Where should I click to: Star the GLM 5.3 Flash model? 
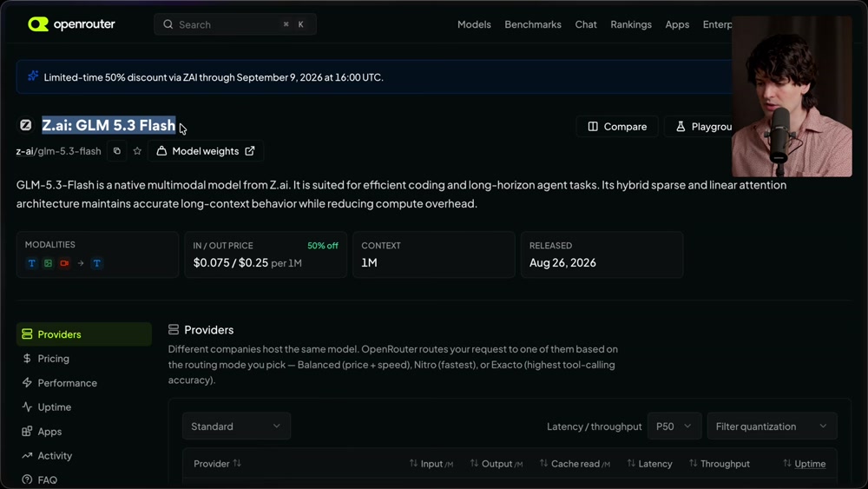pyautogui.click(x=137, y=150)
